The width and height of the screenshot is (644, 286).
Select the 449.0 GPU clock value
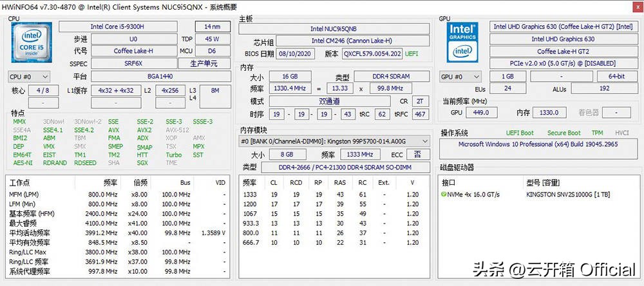click(x=481, y=113)
